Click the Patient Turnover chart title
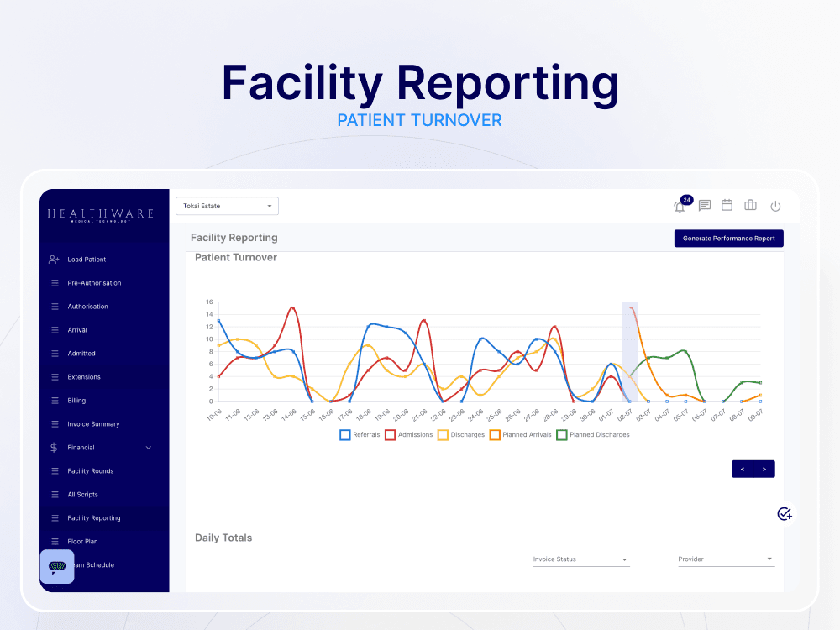This screenshot has width=840, height=630. (x=236, y=258)
